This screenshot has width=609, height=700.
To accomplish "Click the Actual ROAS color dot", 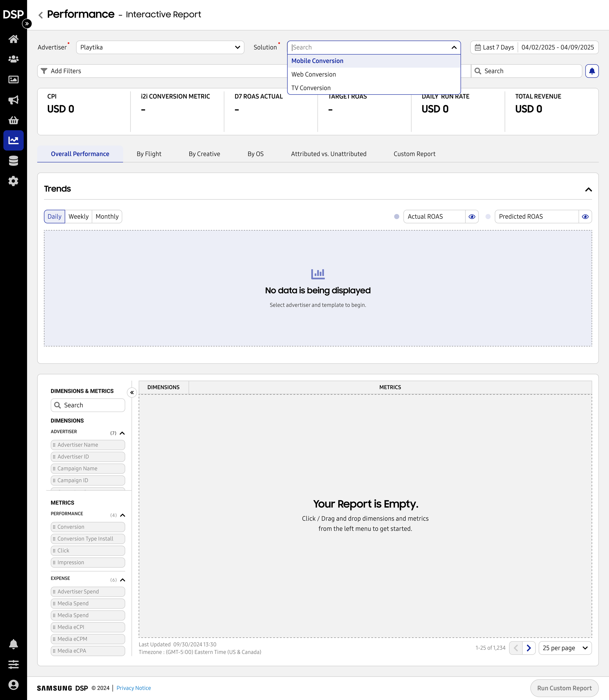I will tap(396, 217).
